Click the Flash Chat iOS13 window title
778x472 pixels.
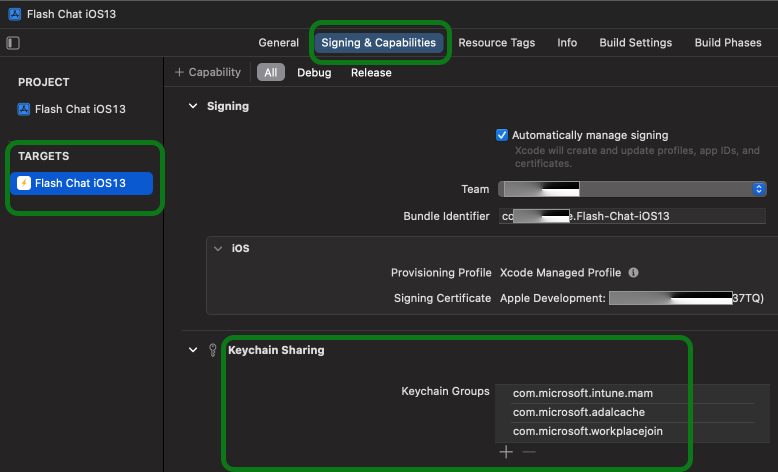point(71,14)
